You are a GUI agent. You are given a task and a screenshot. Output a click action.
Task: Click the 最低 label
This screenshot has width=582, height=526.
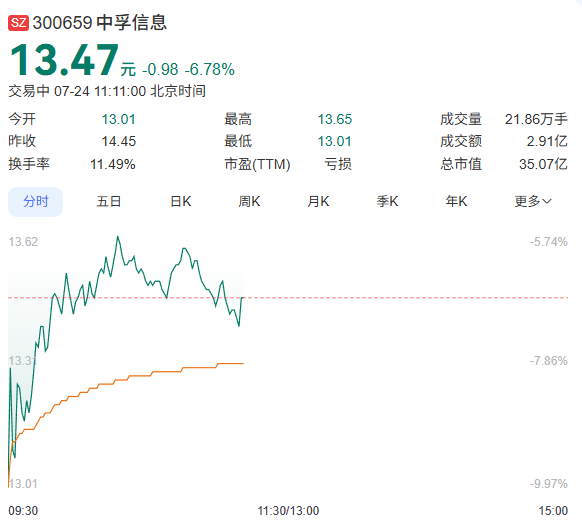238,141
